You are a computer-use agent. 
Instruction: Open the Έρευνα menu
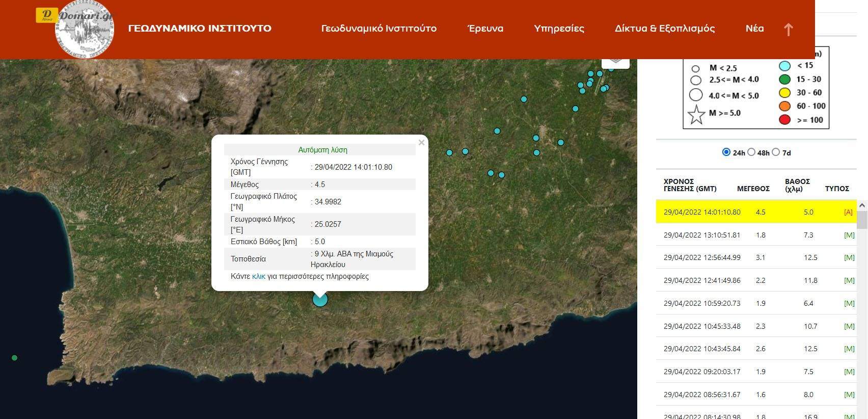click(x=485, y=29)
